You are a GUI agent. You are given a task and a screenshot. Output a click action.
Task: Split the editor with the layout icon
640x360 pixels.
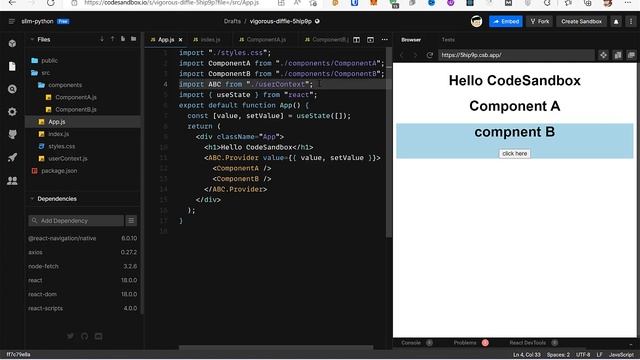click(x=356, y=40)
